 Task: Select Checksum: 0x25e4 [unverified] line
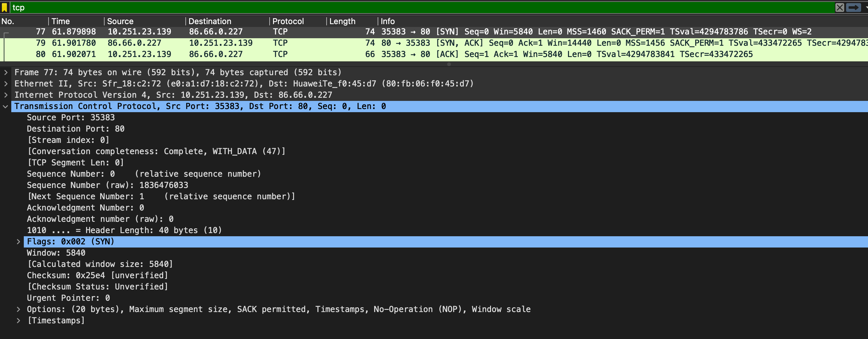[x=97, y=276]
